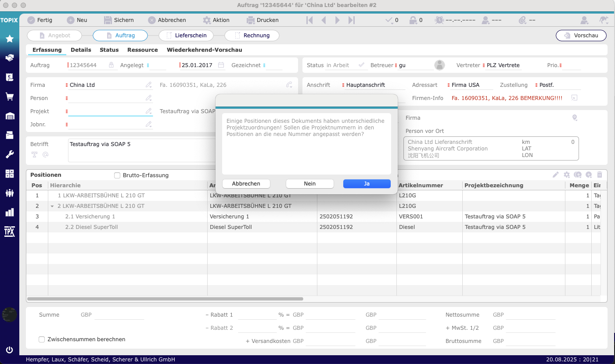Click the location pin icon beside Firma

pos(575,118)
